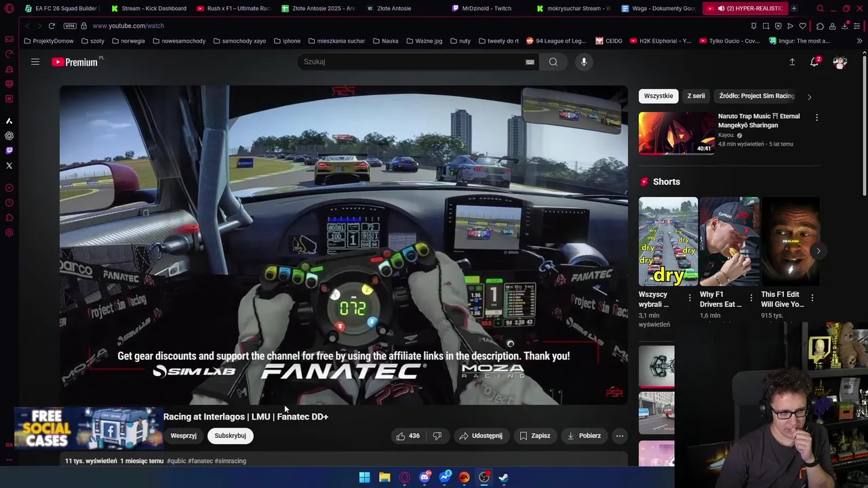Click the YouTube search input field

click(410, 62)
